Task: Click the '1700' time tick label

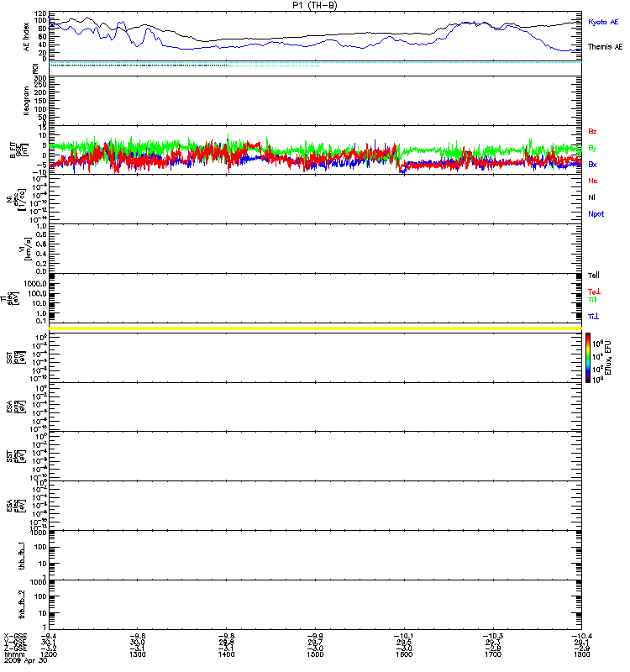Action: pyautogui.click(x=493, y=654)
